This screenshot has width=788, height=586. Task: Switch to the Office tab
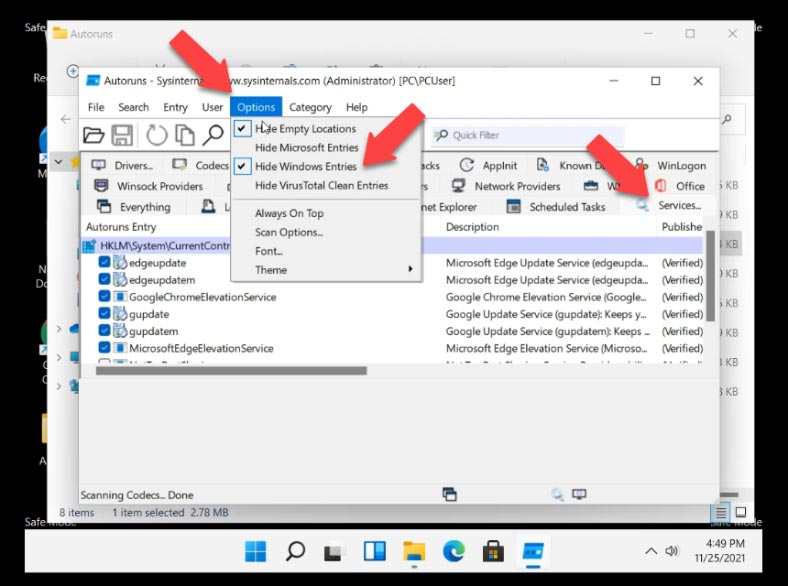(679, 186)
